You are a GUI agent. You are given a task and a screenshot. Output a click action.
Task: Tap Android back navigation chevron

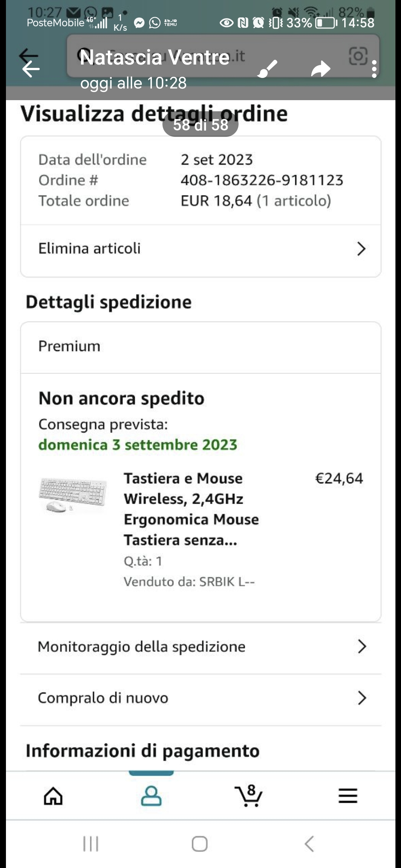click(x=309, y=844)
